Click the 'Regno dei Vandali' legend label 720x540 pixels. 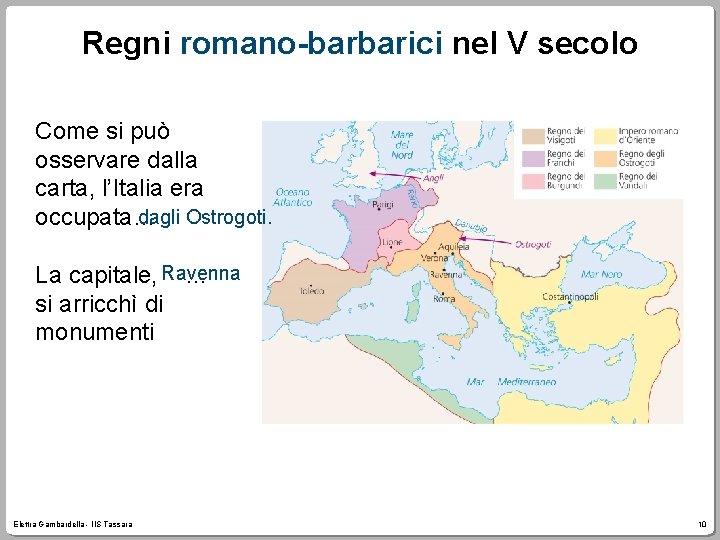(638, 181)
